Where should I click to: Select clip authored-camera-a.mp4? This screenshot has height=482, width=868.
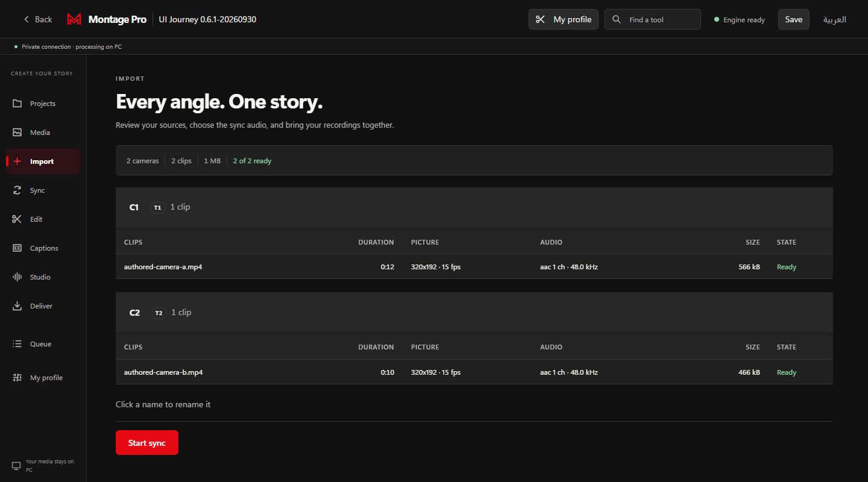163,266
